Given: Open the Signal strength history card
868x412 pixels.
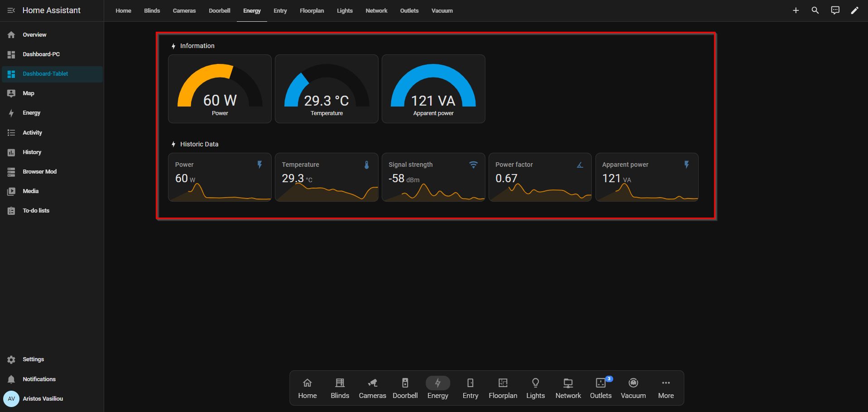Looking at the screenshot, I should [433, 177].
